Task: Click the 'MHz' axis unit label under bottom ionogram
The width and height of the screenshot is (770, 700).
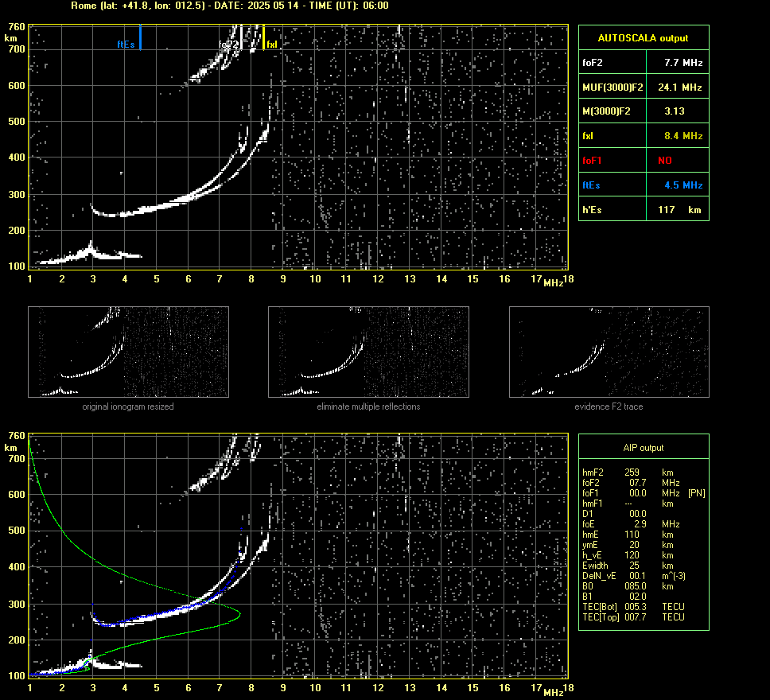Action: click(554, 692)
